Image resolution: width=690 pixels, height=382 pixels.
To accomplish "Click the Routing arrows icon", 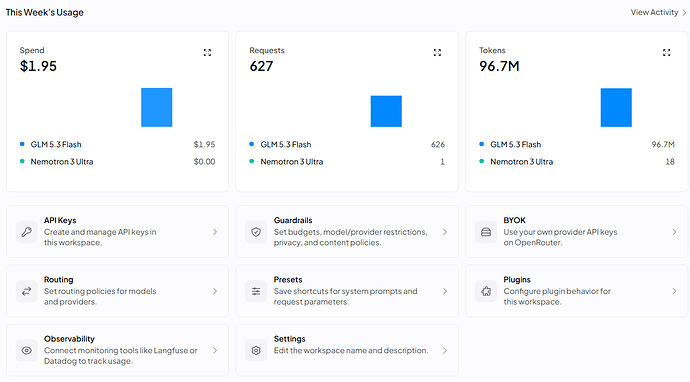I will coord(27,291).
